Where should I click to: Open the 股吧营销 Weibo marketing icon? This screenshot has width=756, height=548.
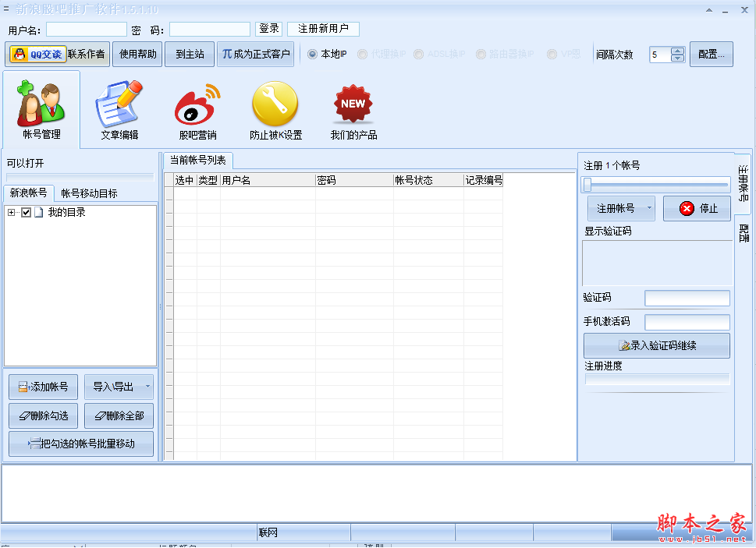pos(197,105)
